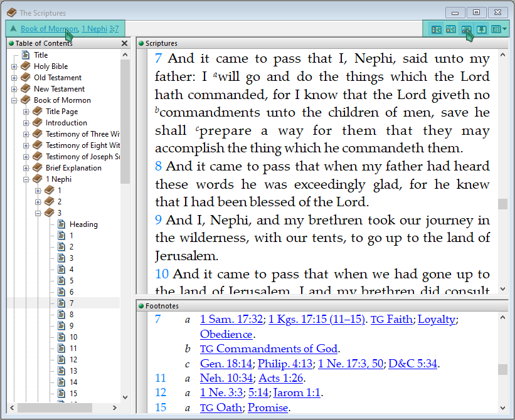Expand chapter 1 under 1 Nephi
515x420 pixels.
(x=38, y=191)
